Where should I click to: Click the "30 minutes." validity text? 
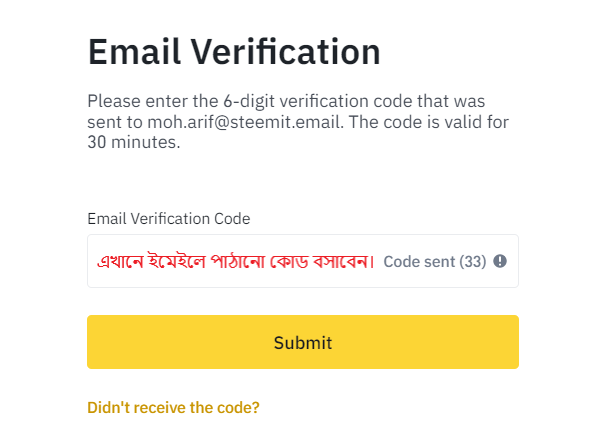click(x=134, y=142)
